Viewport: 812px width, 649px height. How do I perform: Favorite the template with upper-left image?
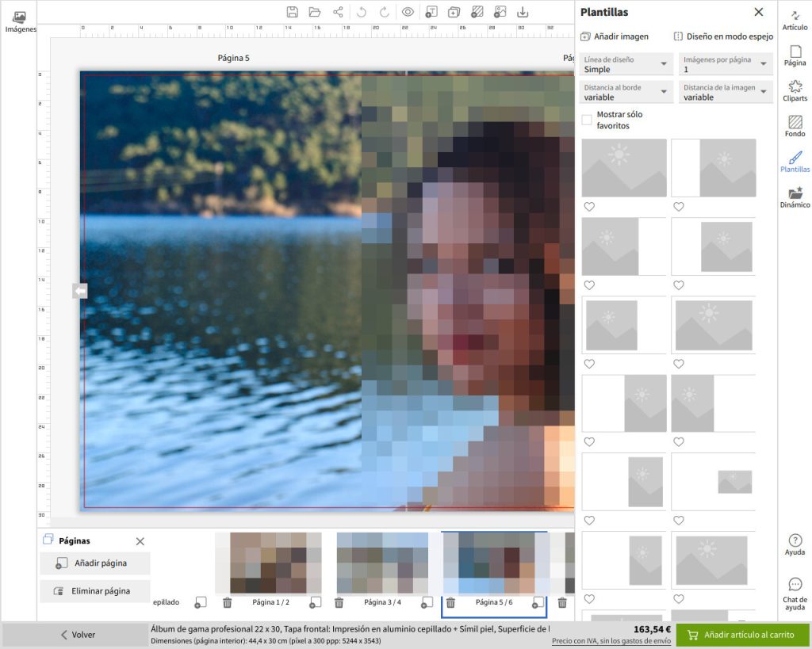589,364
